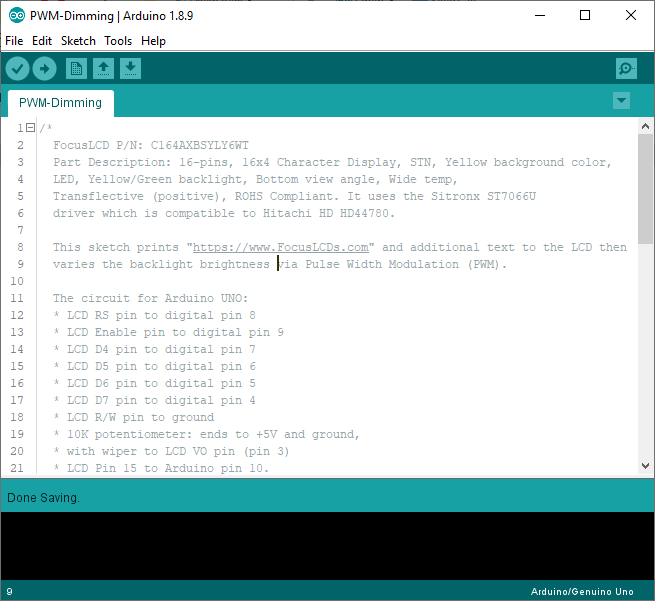Viewport: 655px width, 601px height.
Task: Click the words 'Pulse Width Modulation (PWM)'
Action: (x=403, y=264)
